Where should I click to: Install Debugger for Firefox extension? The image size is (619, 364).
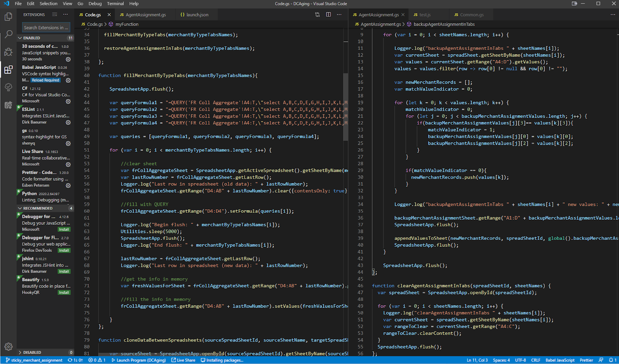tap(64, 251)
